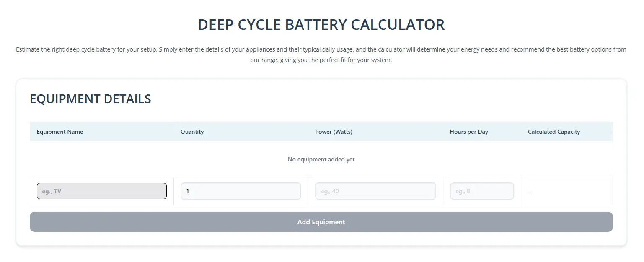
Task: Click the DEEP CYCLE BATTERY CALCULATOR title
Action: [321, 25]
